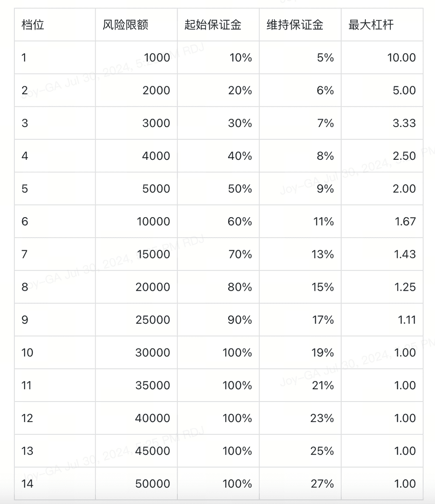
Task: Click the 维持保证金 column header
Action: pos(295,25)
